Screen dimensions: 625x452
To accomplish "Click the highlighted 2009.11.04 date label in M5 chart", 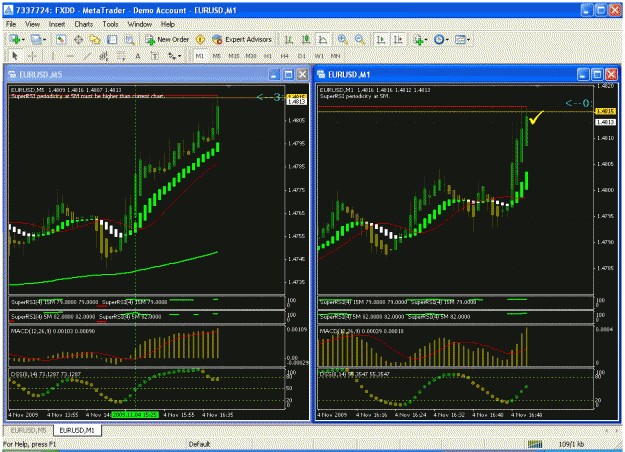I will point(135,415).
